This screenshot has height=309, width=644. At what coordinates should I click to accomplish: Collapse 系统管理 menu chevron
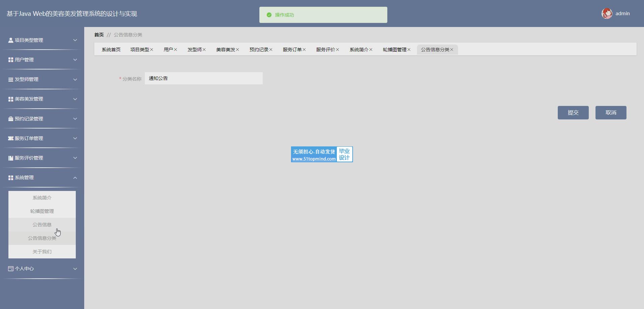[75, 177]
